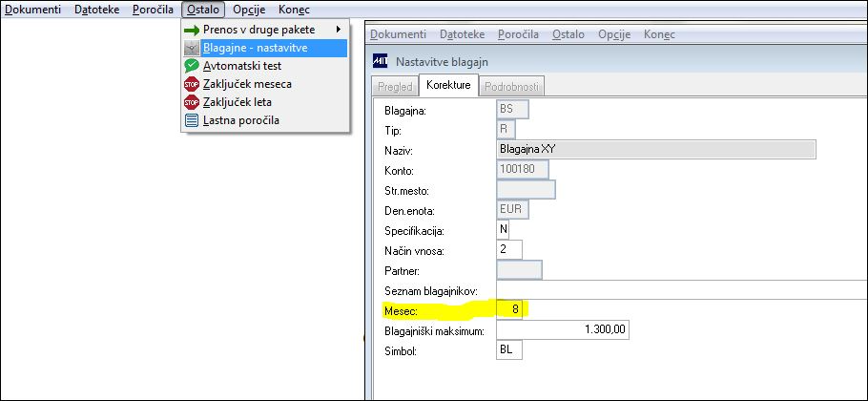Image resolution: width=868 pixels, height=401 pixels.
Task: Click the Način vnosa field with 2
Action: pos(509,249)
